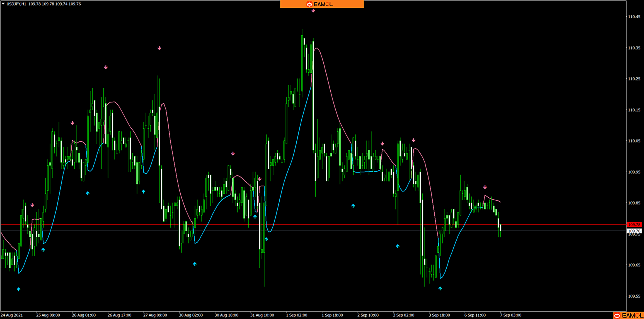Select the pink sell arrow above the 1 Sep peak

(313, 11)
